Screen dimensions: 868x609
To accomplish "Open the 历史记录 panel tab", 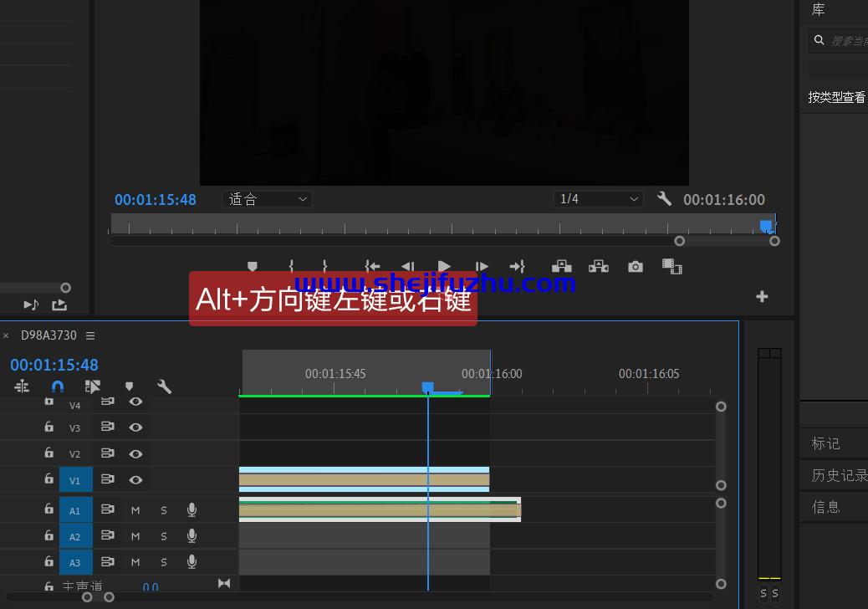I will click(x=838, y=475).
